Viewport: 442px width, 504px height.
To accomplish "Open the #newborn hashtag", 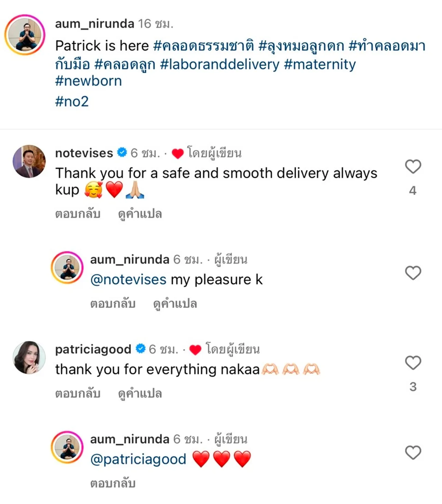I will click(x=88, y=81).
